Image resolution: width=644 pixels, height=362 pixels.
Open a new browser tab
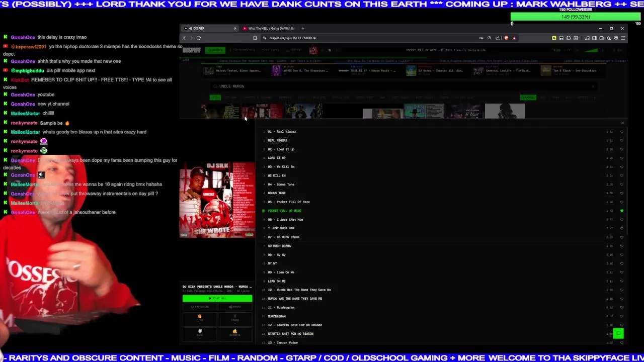click(303, 29)
